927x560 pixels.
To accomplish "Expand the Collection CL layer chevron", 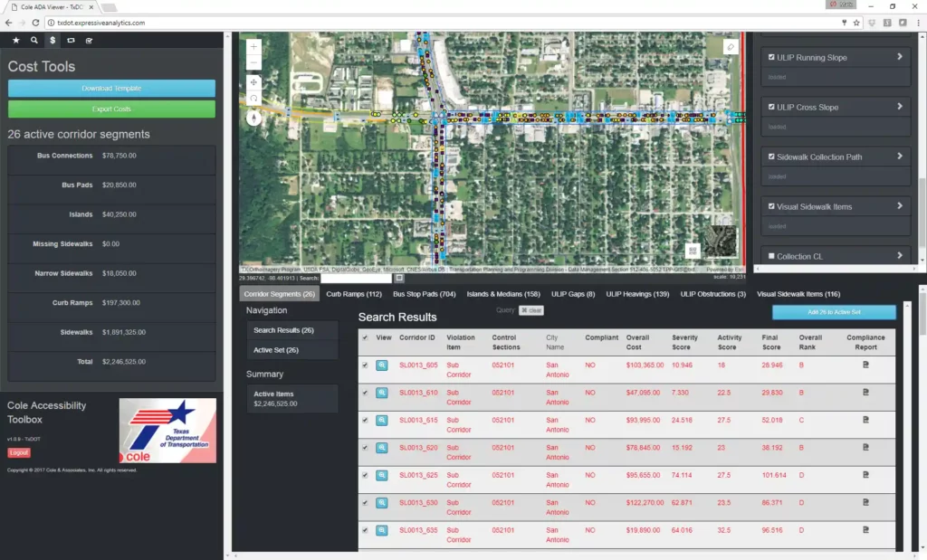I will click(900, 255).
